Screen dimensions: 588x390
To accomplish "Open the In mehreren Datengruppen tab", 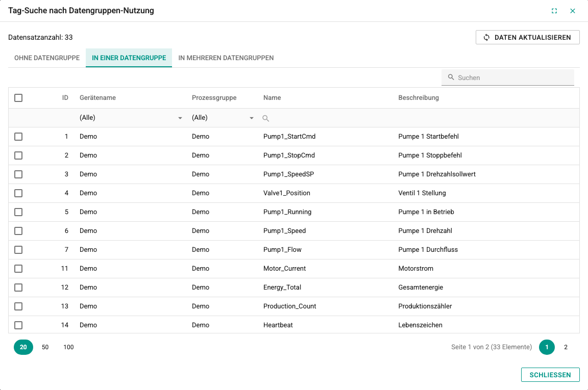I will pos(226,58).
